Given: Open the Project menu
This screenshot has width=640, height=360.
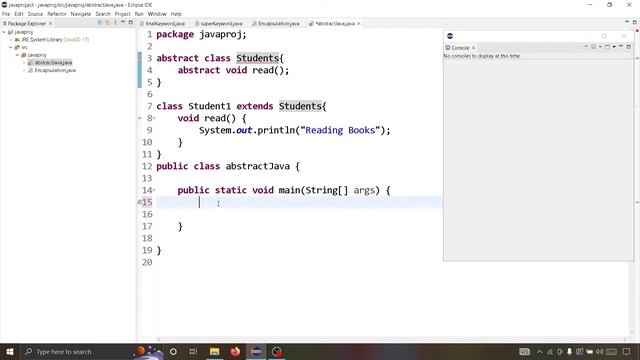Looking at the screenshot, I should pyautogui.click(x=122, y=14).
